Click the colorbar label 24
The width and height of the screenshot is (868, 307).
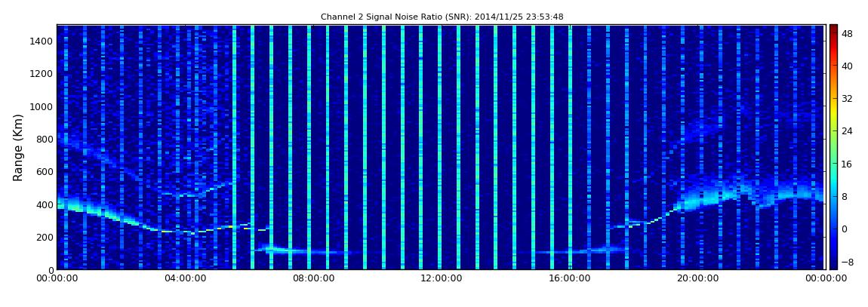point(848,130)
